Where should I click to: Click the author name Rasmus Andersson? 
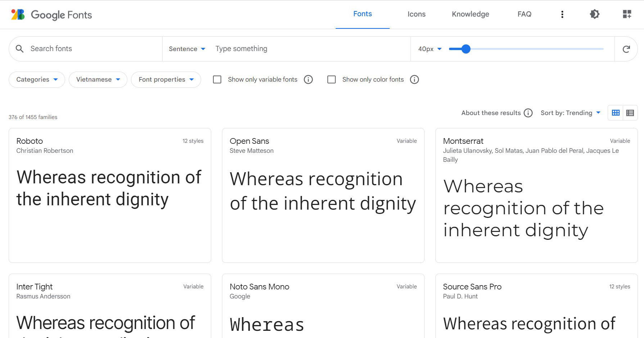coord(43,296)
